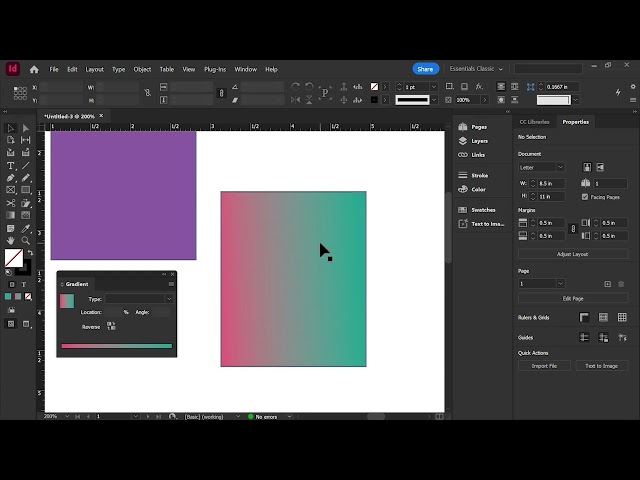640x480 pixels.
Task: Toggle Lock Guides button
Action: tap(603, 338)
